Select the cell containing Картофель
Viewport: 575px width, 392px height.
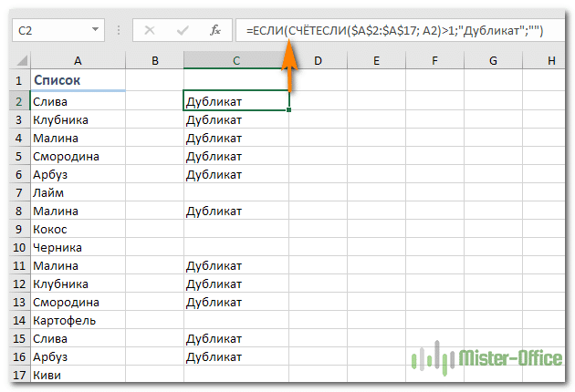(x=78, y=320)
